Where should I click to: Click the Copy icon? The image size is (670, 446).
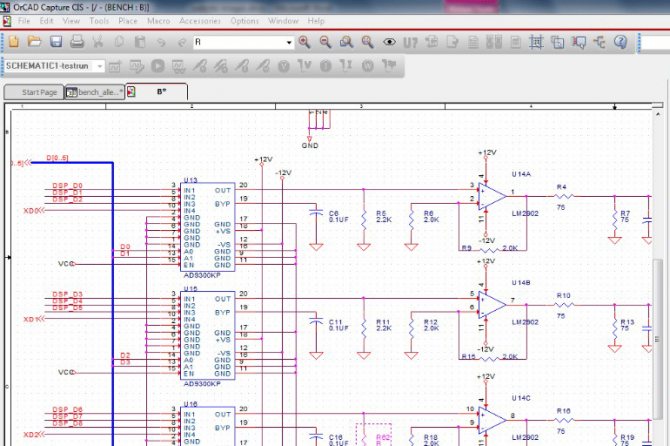pyautogui.click(x=119, y=42)
